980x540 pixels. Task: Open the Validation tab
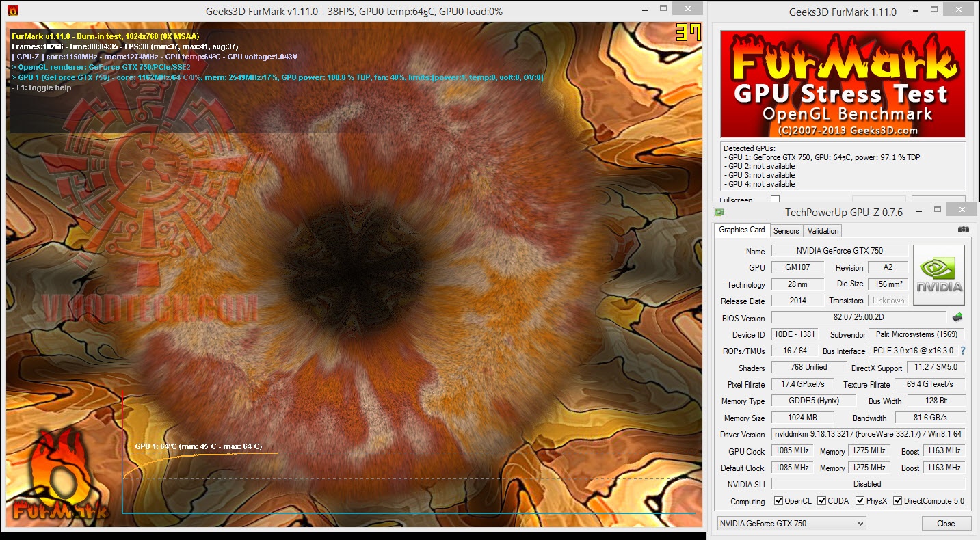(823, 231)
